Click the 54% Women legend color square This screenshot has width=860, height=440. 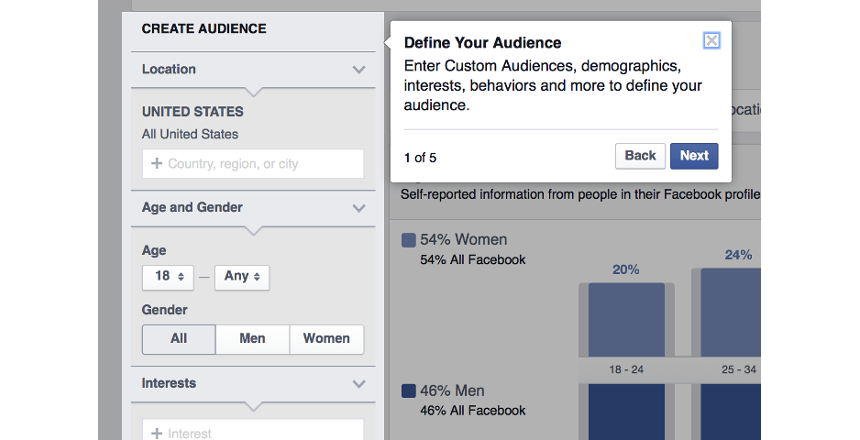point(408,241)
